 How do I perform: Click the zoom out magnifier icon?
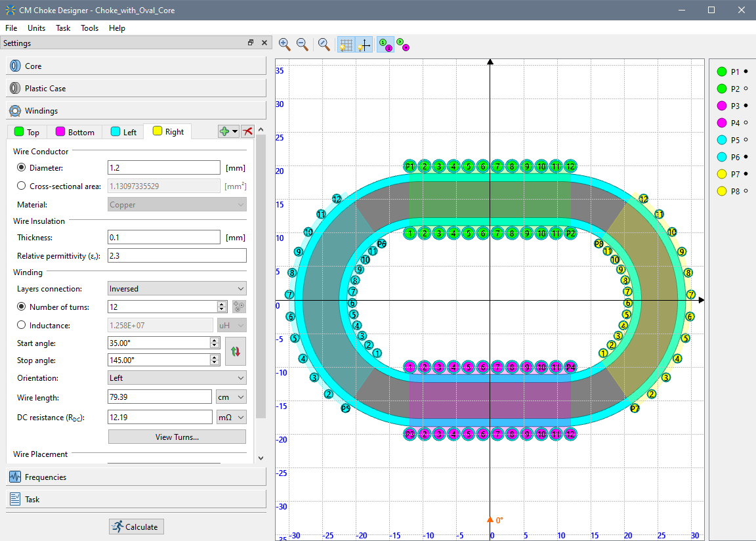(303, 44)
